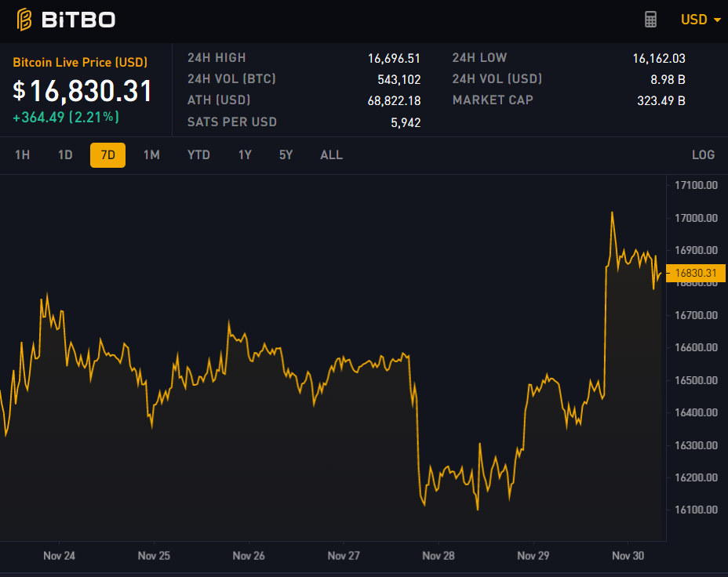The height and width of the screenshot is (577, 728).
Task: Click the 17000.00 price axis label
Action: click(x=696, y=218)
